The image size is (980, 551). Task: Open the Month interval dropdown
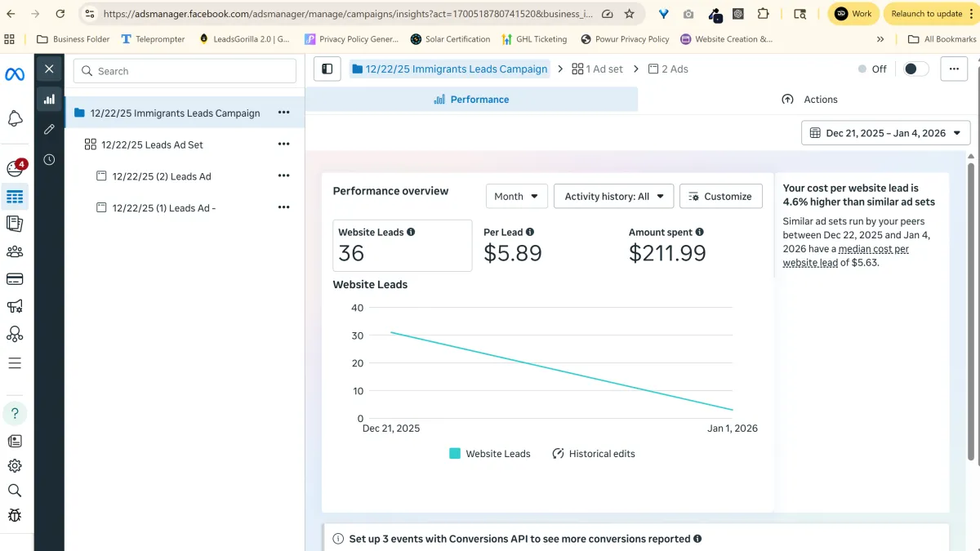[516, 196]
